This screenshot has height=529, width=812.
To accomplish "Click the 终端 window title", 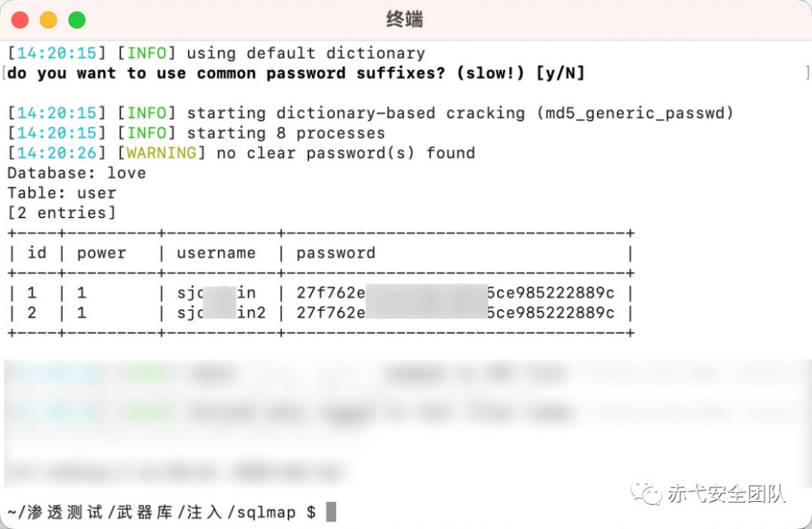I will coord(404,20).
